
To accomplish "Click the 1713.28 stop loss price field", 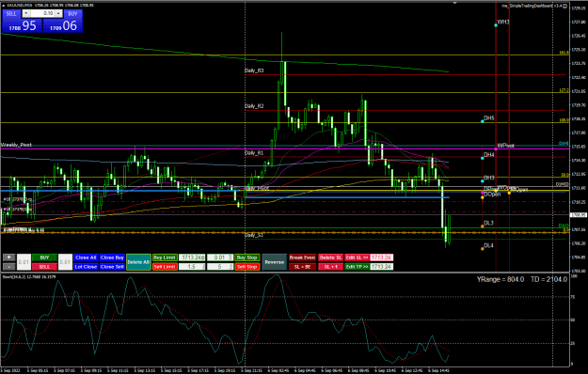I will [381, 257].
